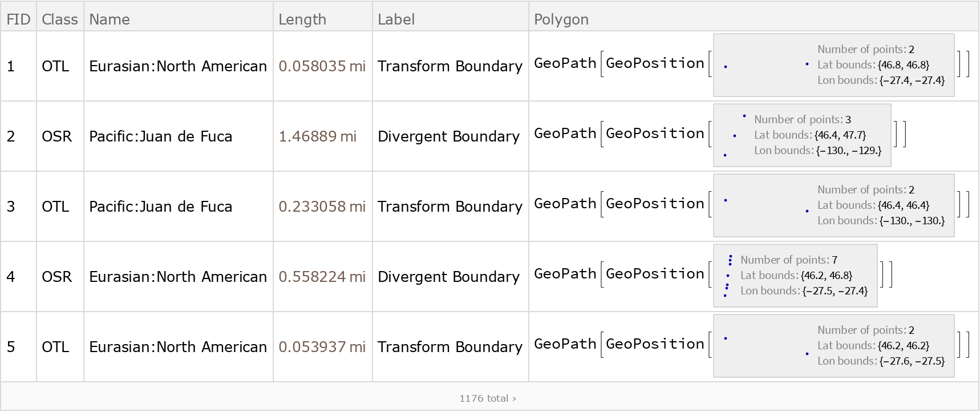The height and width of the screenshot is (412, 980).
Task: Click the Label column header
Action: pos(396,19)
